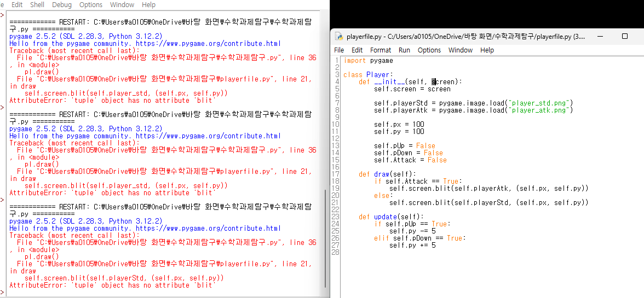Screen dimensions: 644x298
Task: Open the Window menu in playerfile.py editor
Action: (x=461, y=50)
